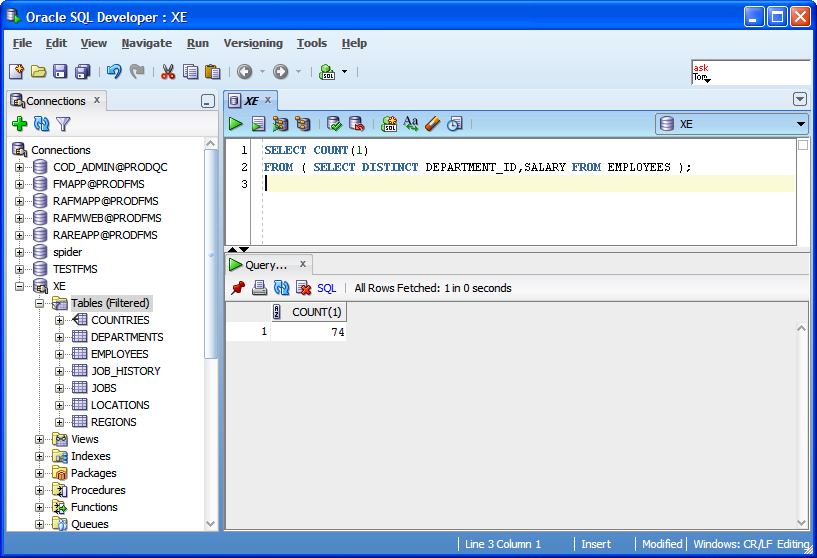The image size is (817, 558).
Task: Expand the EMPLOYEES table node
Action: click(x=60, y=354)
